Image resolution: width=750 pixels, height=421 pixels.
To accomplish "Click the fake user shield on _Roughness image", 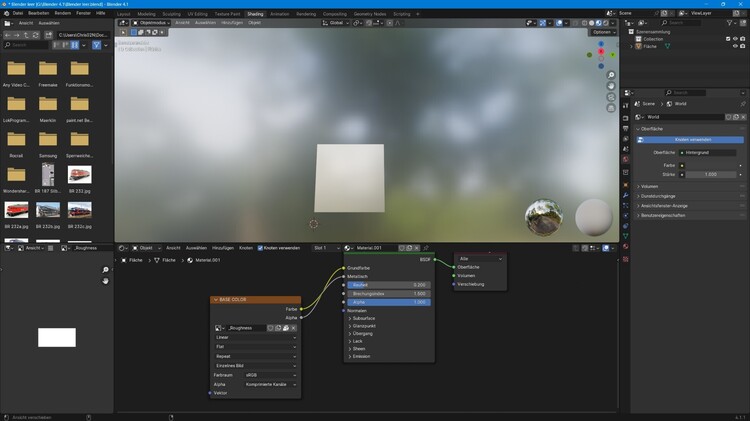I will click(x=270, y=328).
